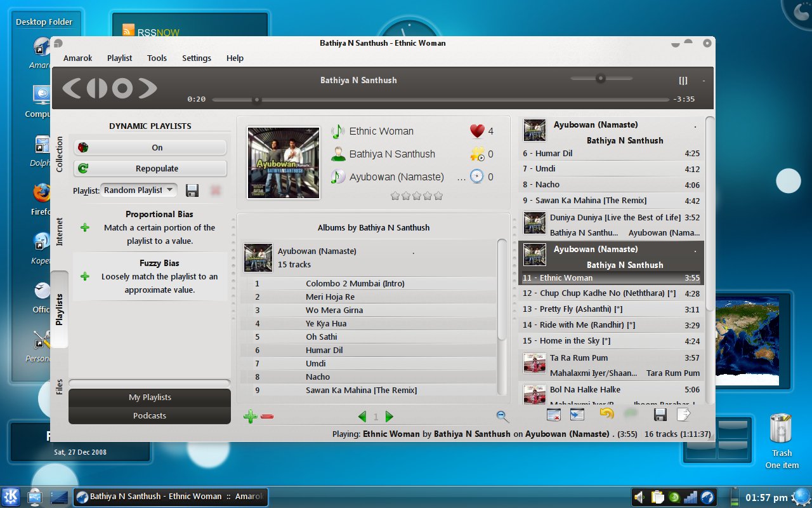
Task: Open the My Playlists section
Action: coord(150,398)
